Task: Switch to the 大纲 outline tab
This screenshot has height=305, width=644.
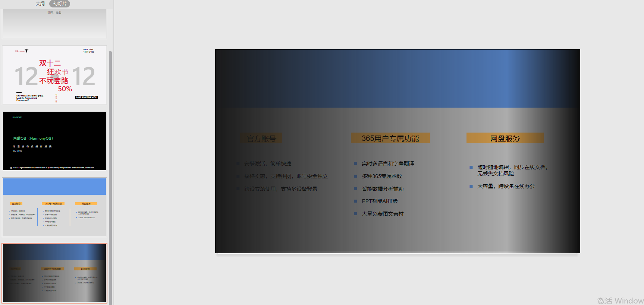Action: [40, 4]
